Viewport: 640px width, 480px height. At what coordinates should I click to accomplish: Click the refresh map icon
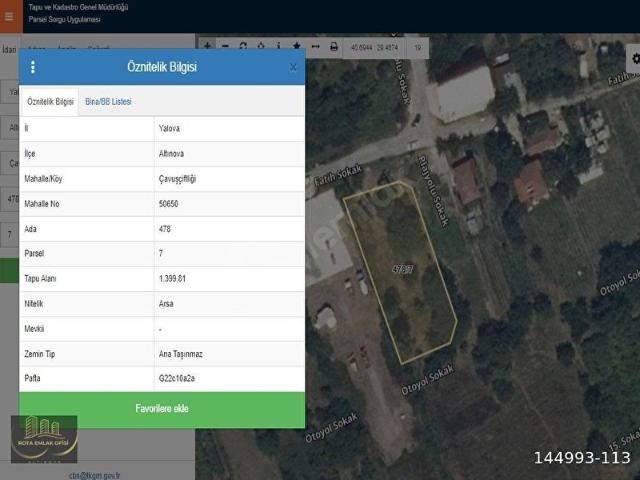(x=243, y=46)
